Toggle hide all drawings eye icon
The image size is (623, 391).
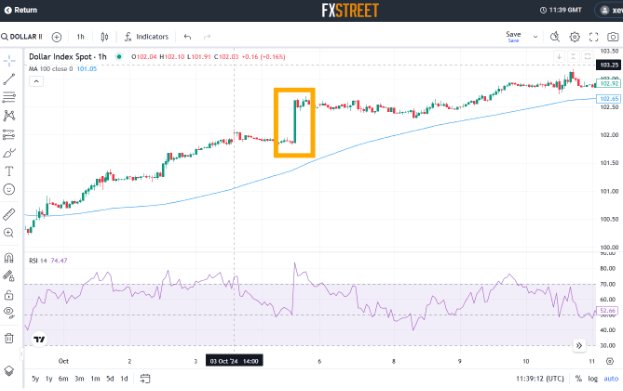(9, 312)
